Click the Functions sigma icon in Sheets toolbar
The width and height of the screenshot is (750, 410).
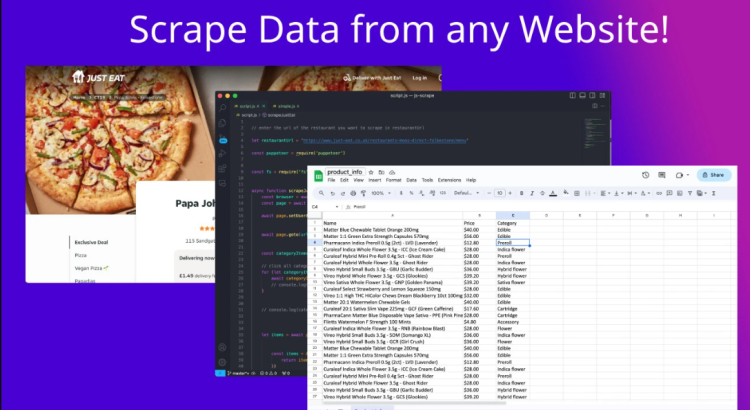click(714, 193)
